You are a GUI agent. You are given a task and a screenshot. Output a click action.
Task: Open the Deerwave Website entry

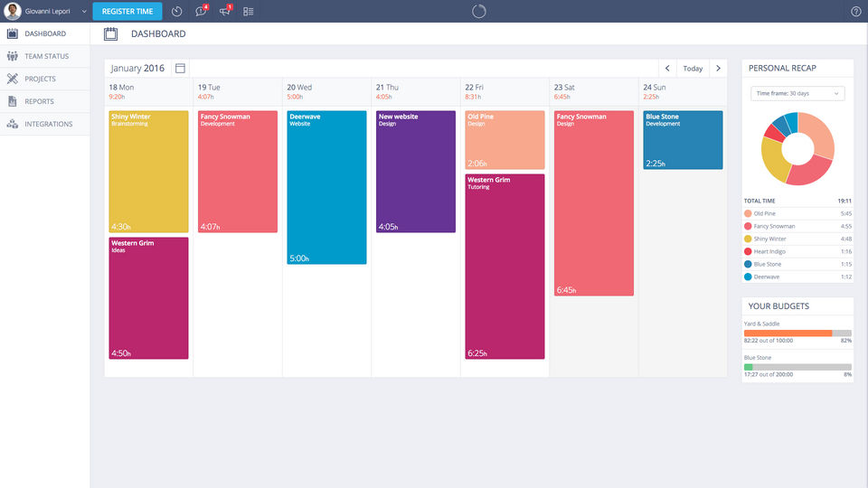(326, 188)
